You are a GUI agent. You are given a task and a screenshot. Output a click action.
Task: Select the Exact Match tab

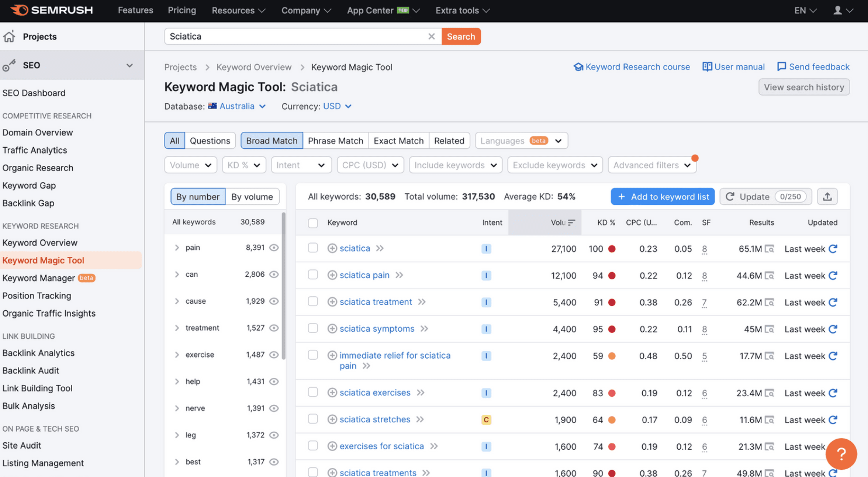pyautogui.click(x=398, y=141)
